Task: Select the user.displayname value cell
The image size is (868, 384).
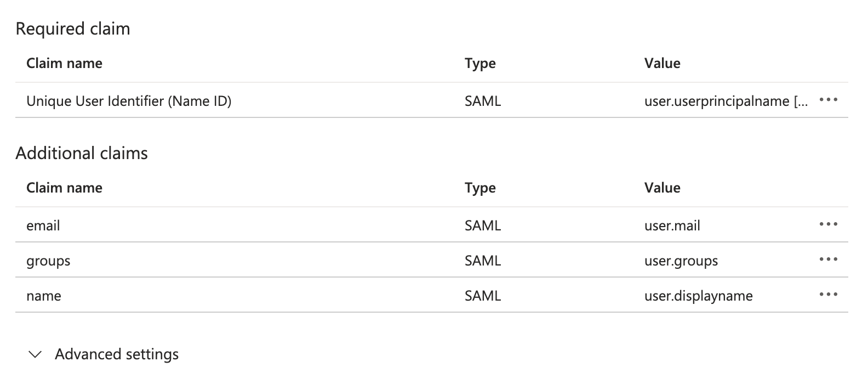Action: tap(699, 296)
